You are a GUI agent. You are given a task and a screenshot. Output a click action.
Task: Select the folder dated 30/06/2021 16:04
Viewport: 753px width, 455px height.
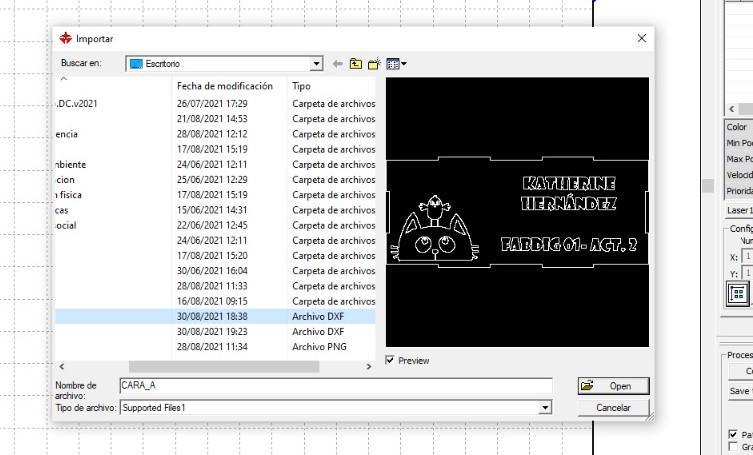tap(215, 271)
